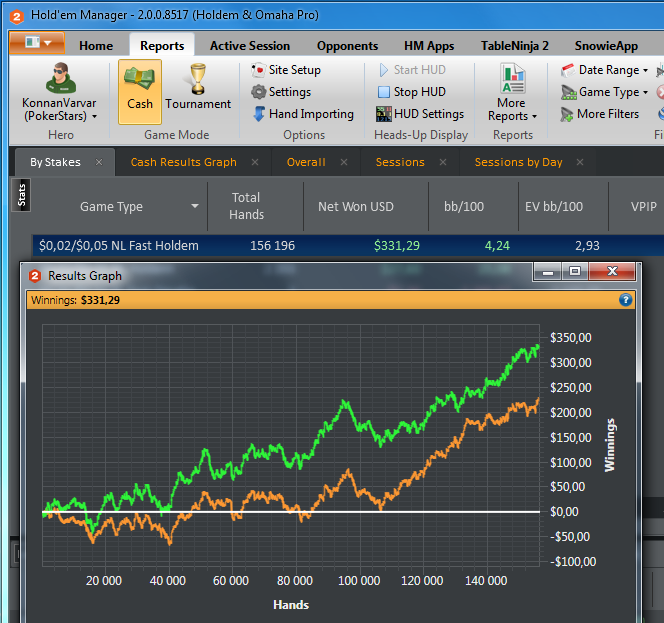This screenshot has width=664, height=623.
Task: Close the Results Graph window
Action: click(612, 272)
